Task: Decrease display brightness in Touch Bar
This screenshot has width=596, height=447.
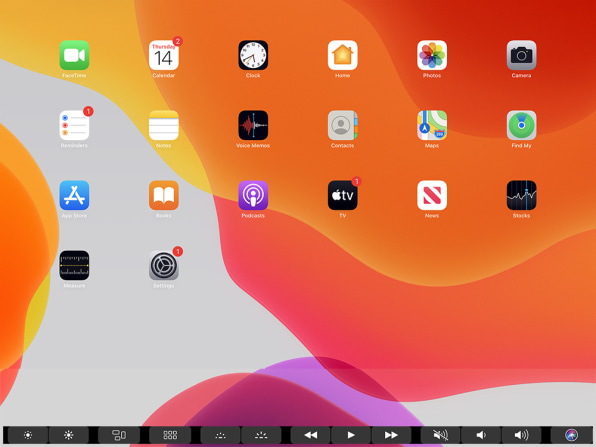Action: pos(28,435)
